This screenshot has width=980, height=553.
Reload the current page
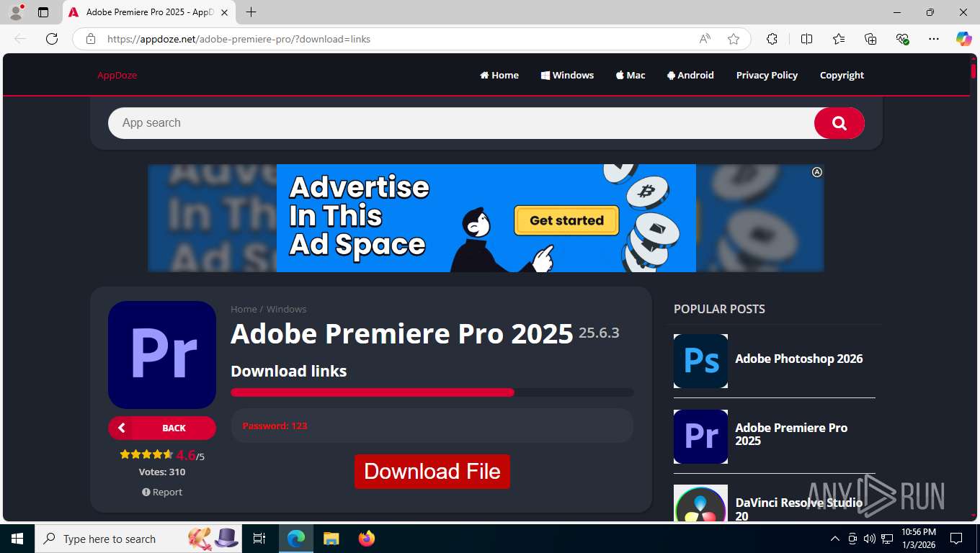[52, 39]
